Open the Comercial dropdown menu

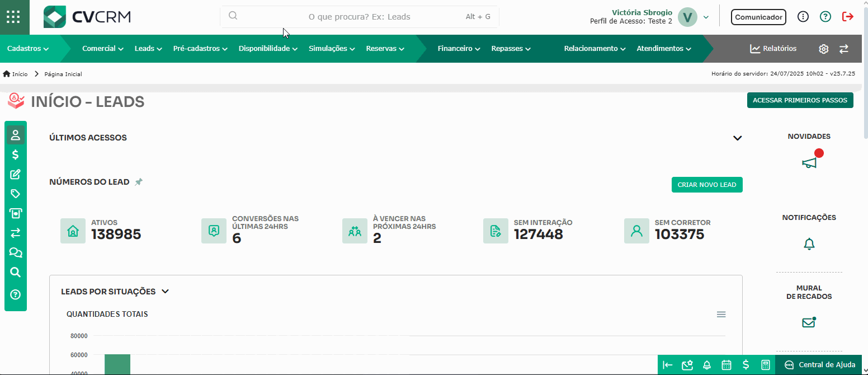tap(103, 49)
